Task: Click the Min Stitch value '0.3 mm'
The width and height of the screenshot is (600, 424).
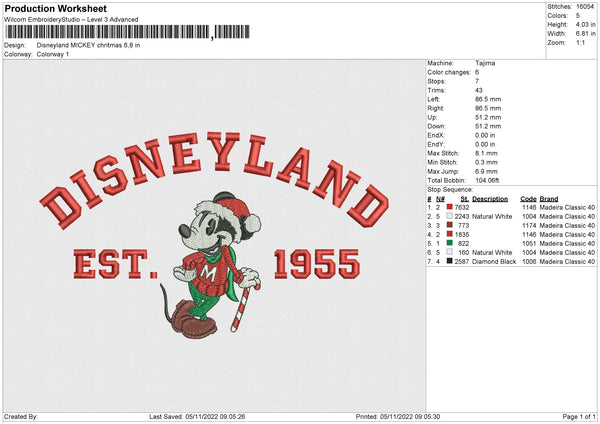Action: pyautogui.click(x=486, y=163)
